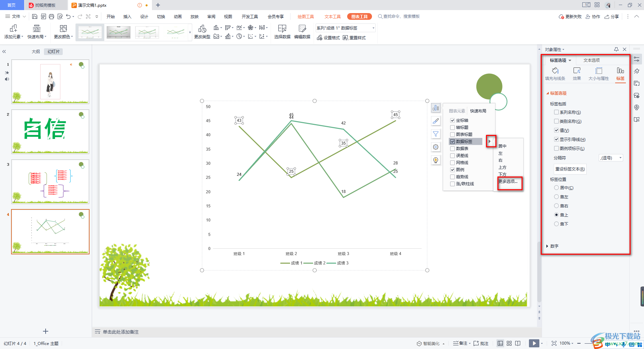Choose Above (上方) in data label submenu

click(x=502, y=167)
